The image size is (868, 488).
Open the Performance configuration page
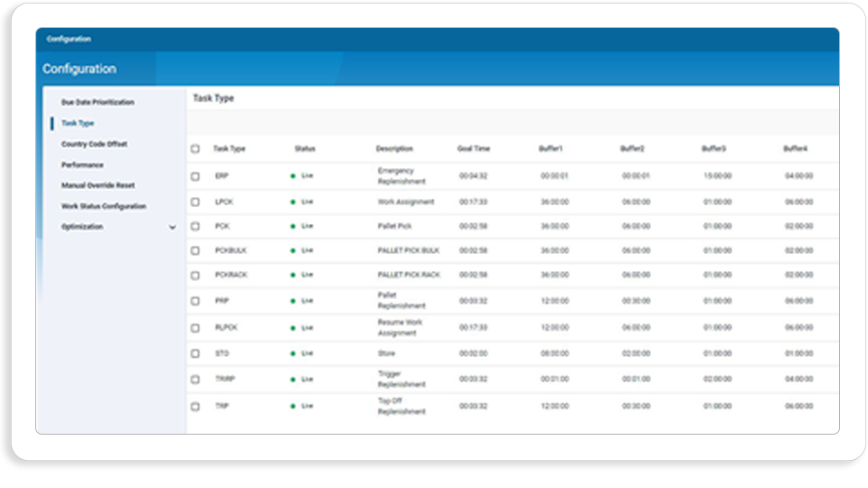(82, 164)
